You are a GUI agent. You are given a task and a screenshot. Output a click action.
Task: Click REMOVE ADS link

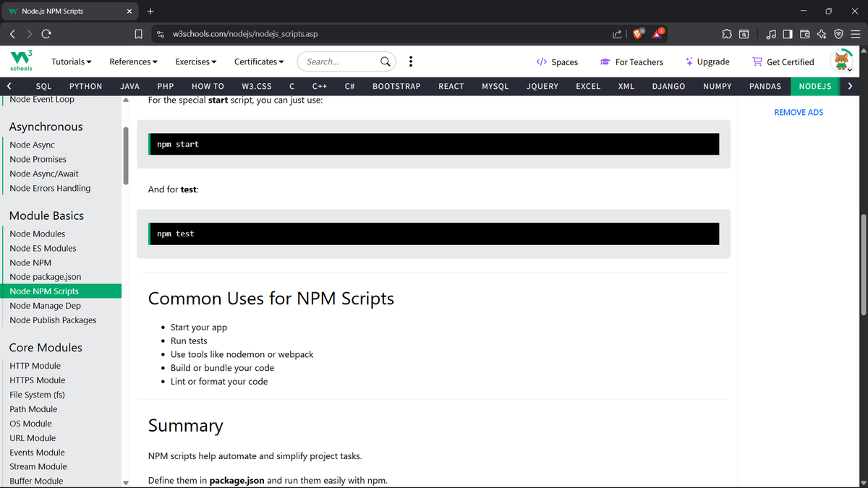point(799,112)
